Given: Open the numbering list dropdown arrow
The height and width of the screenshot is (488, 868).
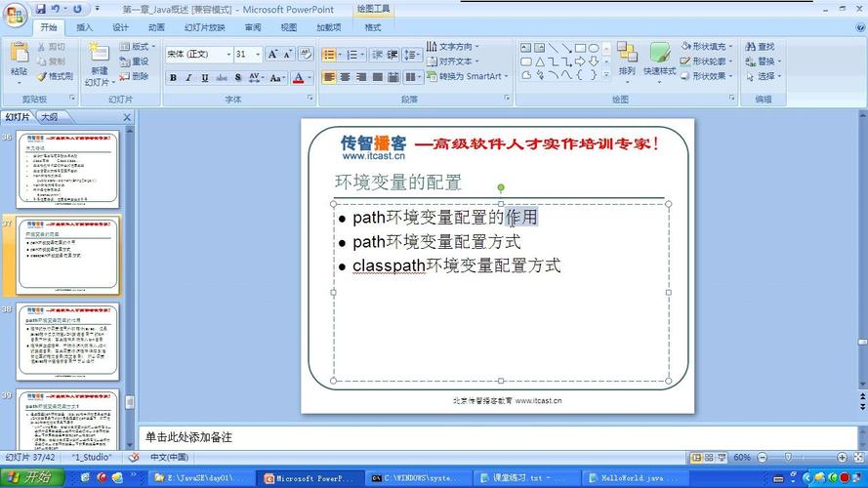Looking at the screenshot, I should point(362,55).
